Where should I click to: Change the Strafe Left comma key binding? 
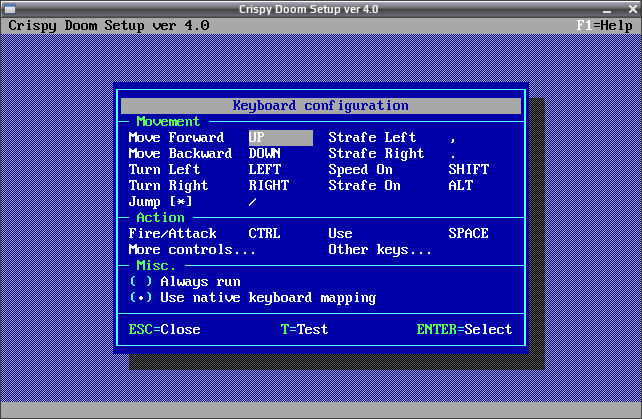point(452,139)
